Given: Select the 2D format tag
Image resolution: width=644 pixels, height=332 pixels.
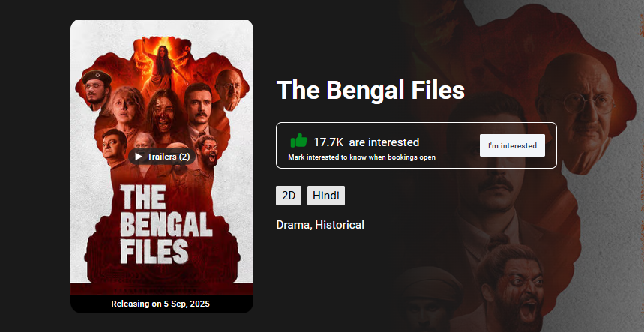Looking at the screenshot, I should coord(289,196).
